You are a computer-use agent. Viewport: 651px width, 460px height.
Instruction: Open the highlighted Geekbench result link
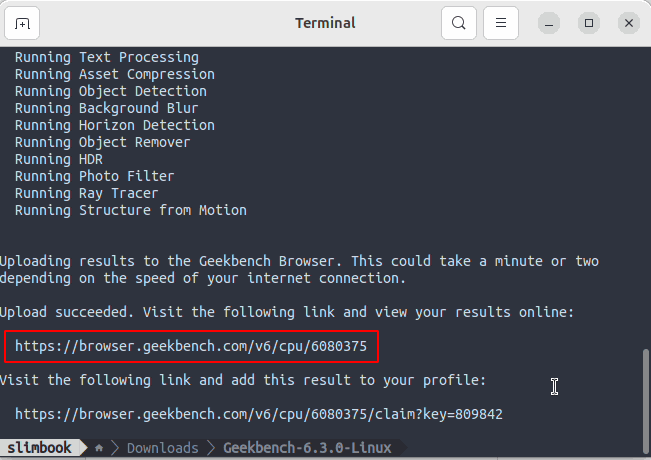pos(191,347)
